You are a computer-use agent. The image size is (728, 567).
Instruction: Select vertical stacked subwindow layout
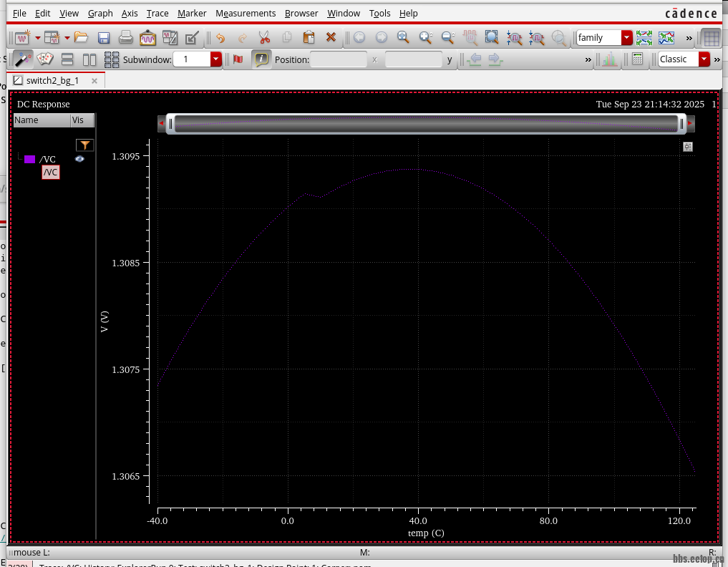pos(67,59)
